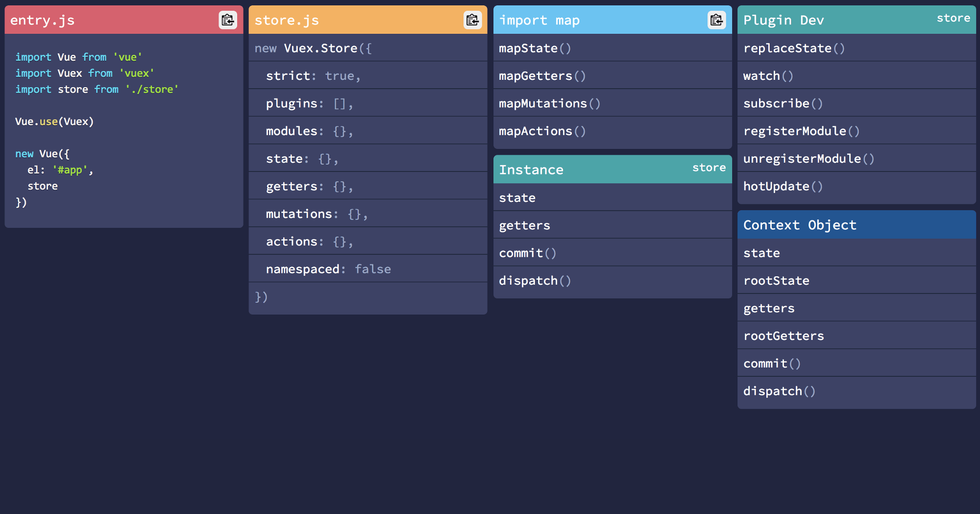
Task: Click the store.js clipboard copy icon
Action: tap(472, 20)
